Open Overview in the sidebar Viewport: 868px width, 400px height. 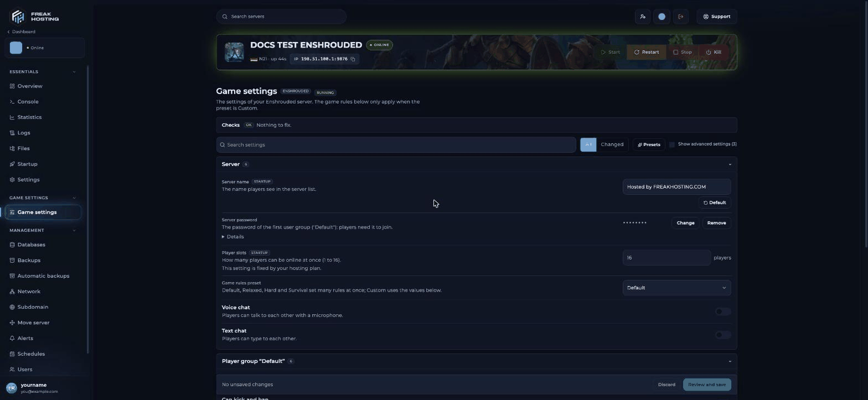point(30,86)
